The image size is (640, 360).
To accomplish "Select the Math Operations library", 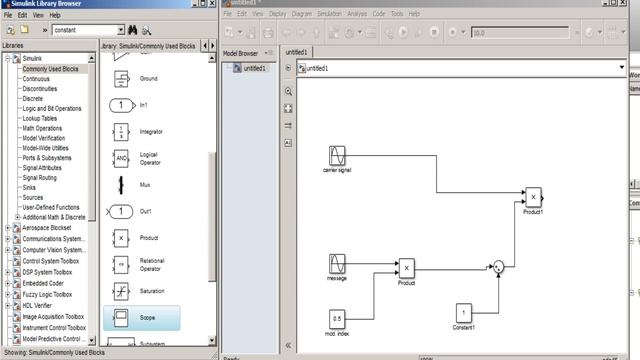I will point(42,128).
